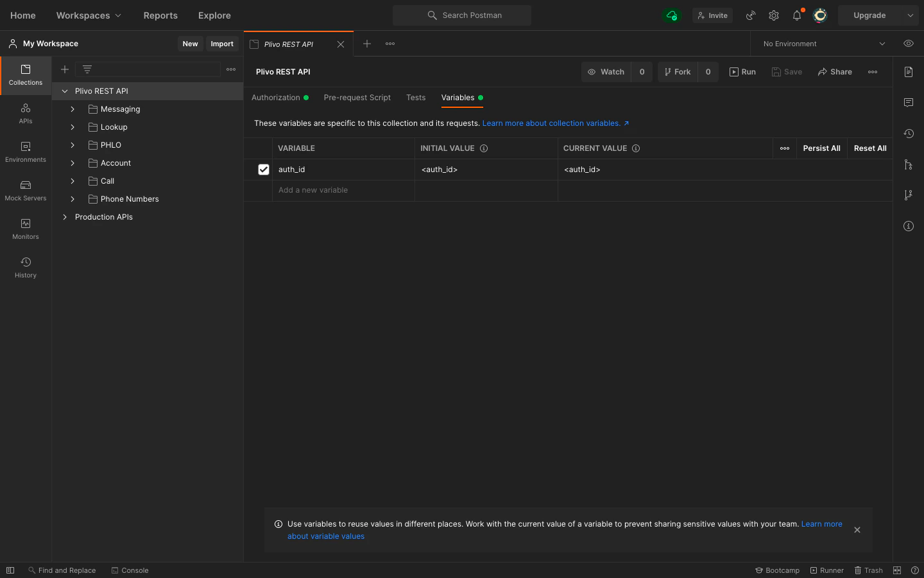Toggle the sidebar from the bottom-left status icon
The width and height of the screenshot is (924, 578).
(x=10, y=570)
